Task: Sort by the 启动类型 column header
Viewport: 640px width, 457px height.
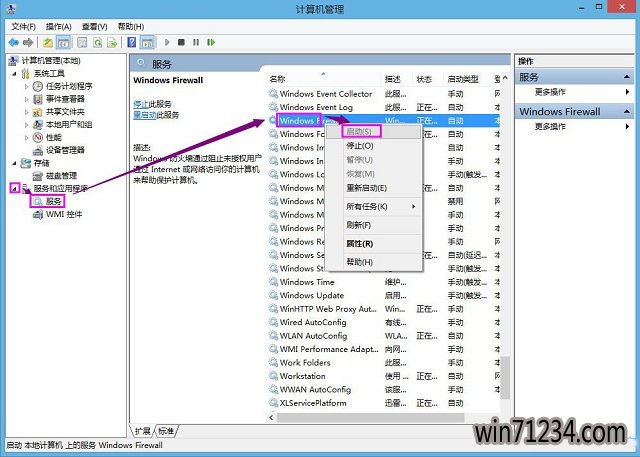Action: [x=468, y=79]
